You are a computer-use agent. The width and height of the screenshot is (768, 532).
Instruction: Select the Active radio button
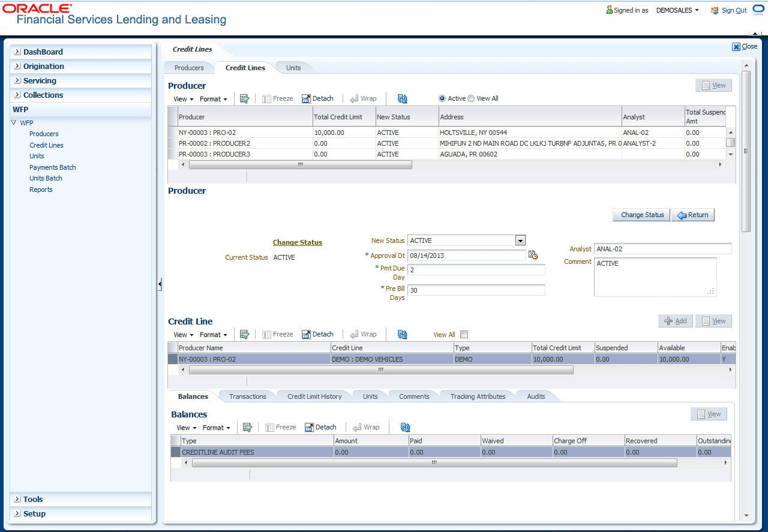pyautogui.click(x=442, y=98)
